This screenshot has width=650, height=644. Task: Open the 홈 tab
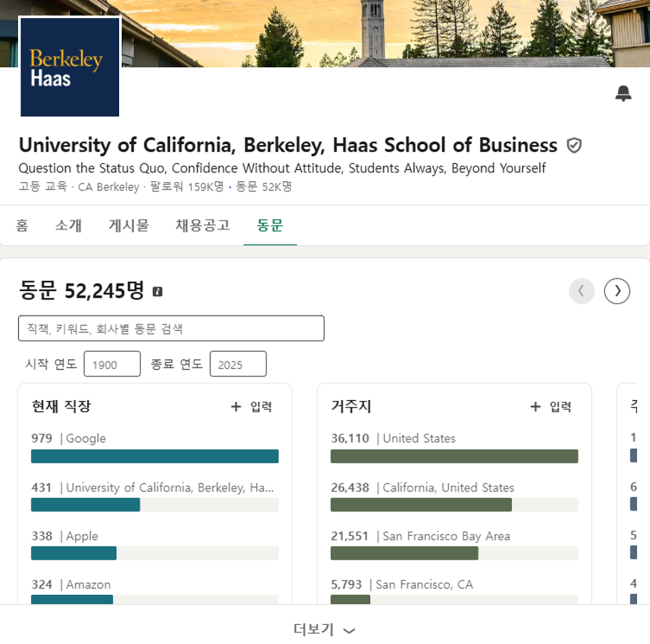click(22, 225)
